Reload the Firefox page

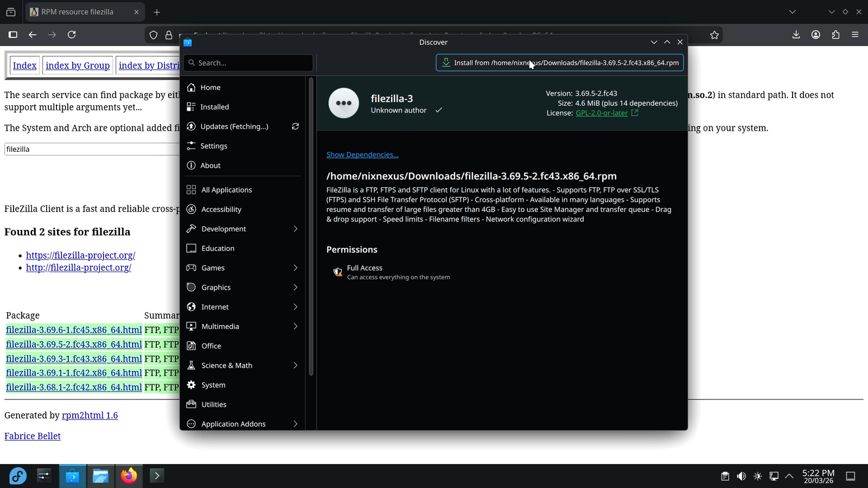pyautogui.click(x=72, y=35)
